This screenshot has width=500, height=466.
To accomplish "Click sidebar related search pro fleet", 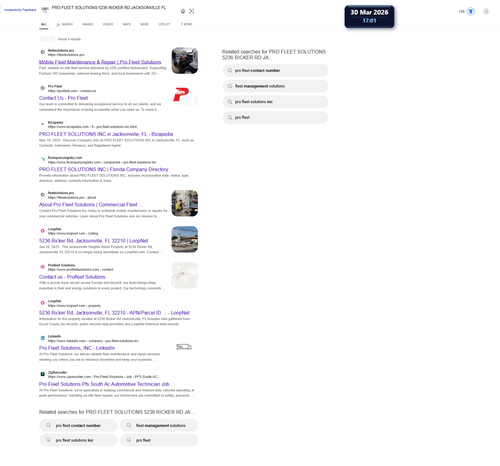I will coord(275,117).
